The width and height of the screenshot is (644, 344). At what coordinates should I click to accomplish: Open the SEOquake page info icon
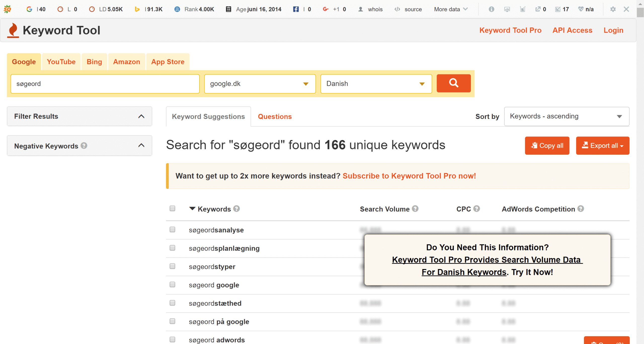pos(491,9)
